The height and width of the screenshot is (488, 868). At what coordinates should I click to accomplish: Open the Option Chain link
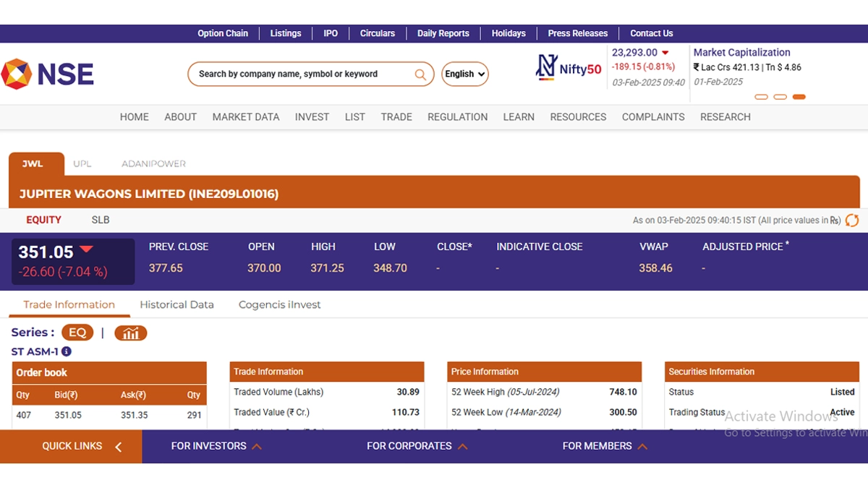[x=223, y=33]
